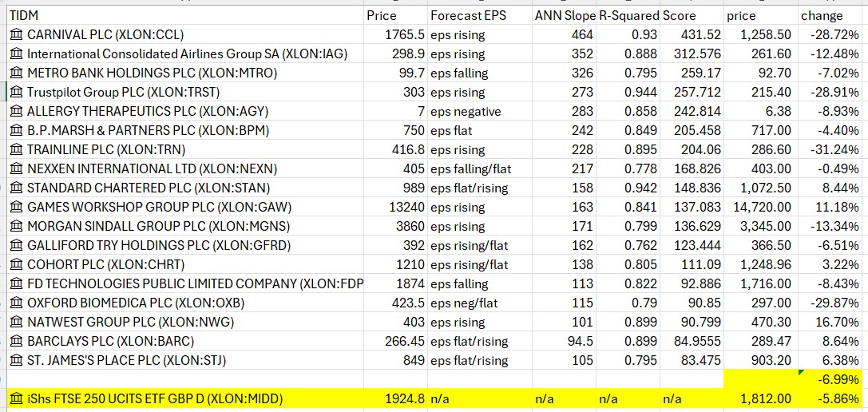Select NATWEST change value 16.70%

coord(830,323)
